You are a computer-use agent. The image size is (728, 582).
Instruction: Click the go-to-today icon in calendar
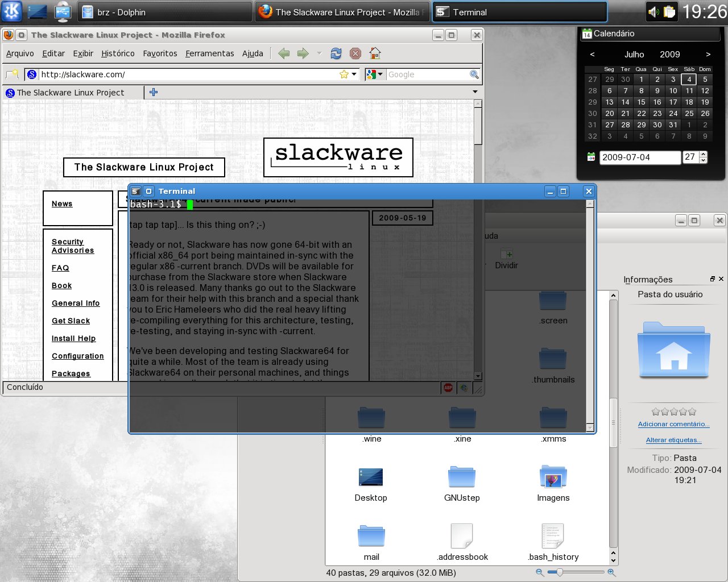point(591,157)
